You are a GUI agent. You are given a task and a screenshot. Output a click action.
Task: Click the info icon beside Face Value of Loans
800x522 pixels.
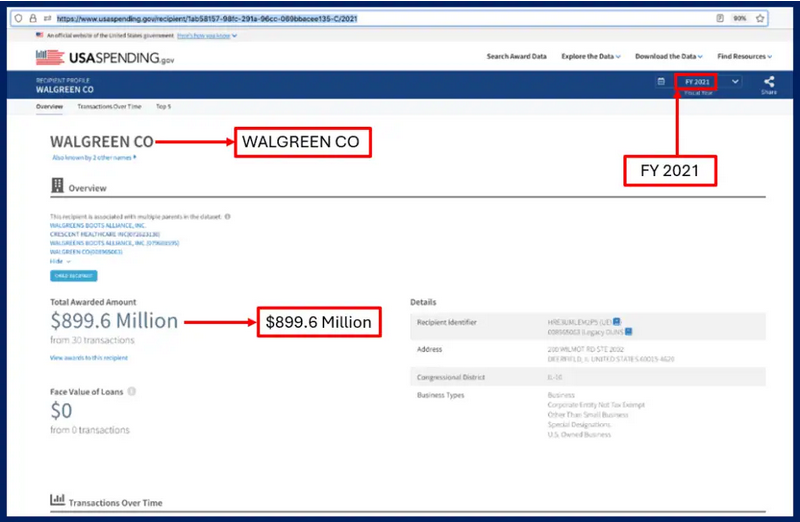[132, 391]
